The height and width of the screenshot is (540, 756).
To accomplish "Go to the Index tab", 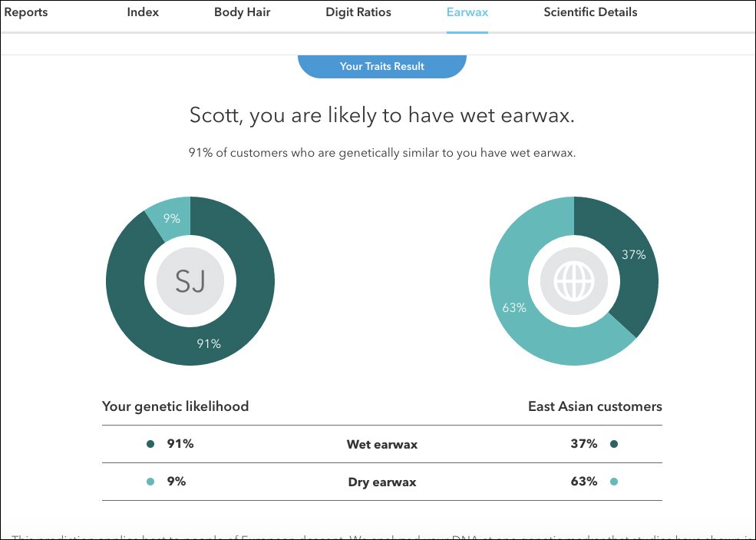I will coord(143,12).
